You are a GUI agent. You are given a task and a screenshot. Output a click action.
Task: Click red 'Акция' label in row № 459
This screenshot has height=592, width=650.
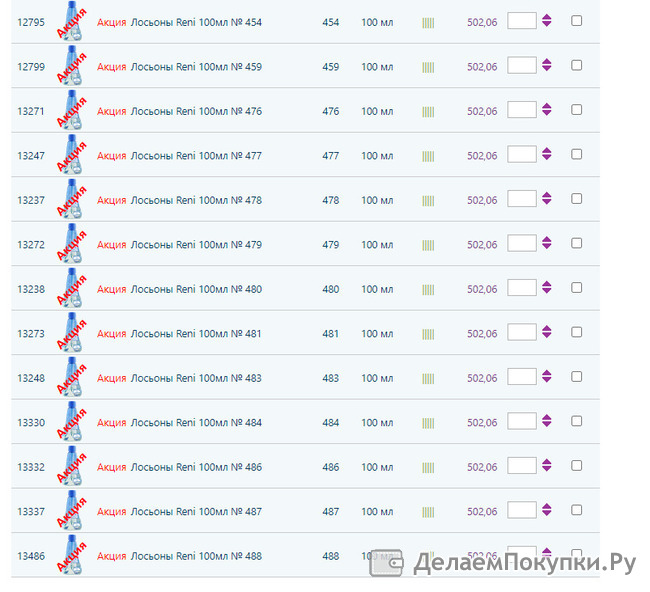coord(112,67)
